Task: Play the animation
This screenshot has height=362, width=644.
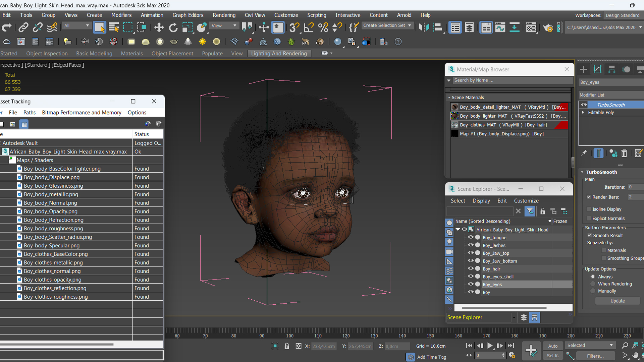Action: (490, 346)
